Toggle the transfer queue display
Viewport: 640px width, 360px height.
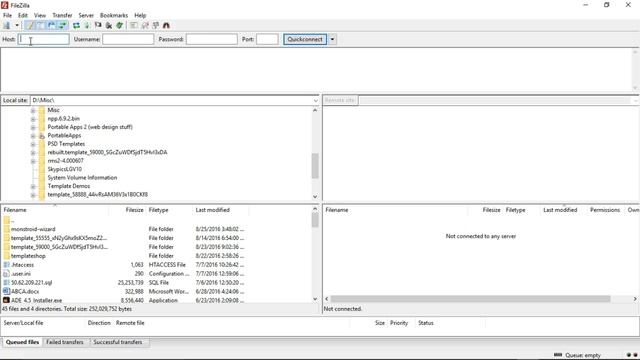(62, 25)
